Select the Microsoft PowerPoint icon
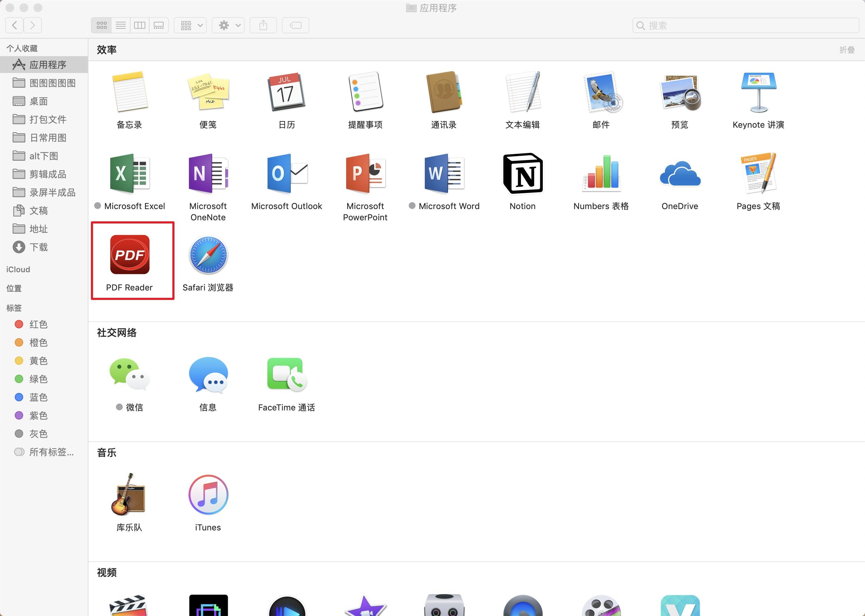The height and width of the screenshot is (616, 865). coord(365,173)
